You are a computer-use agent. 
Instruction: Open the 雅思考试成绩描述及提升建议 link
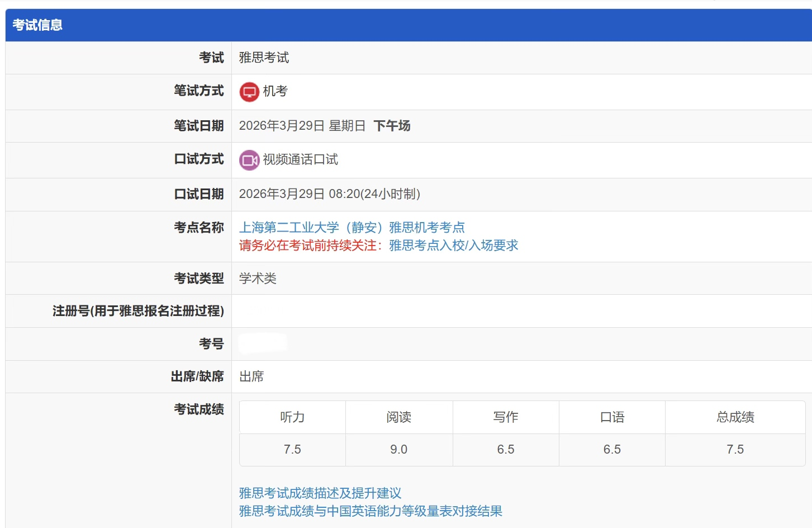[320, 493]
